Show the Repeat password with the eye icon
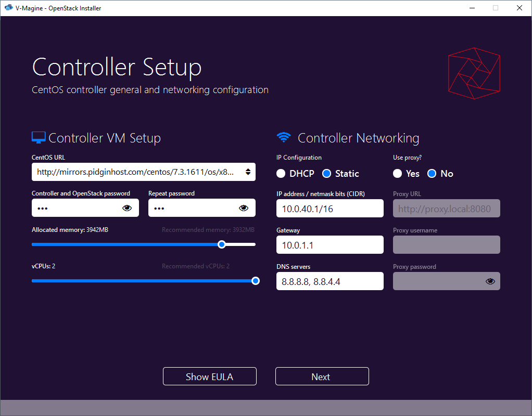 pyautogui.click(x=244, y=207)
